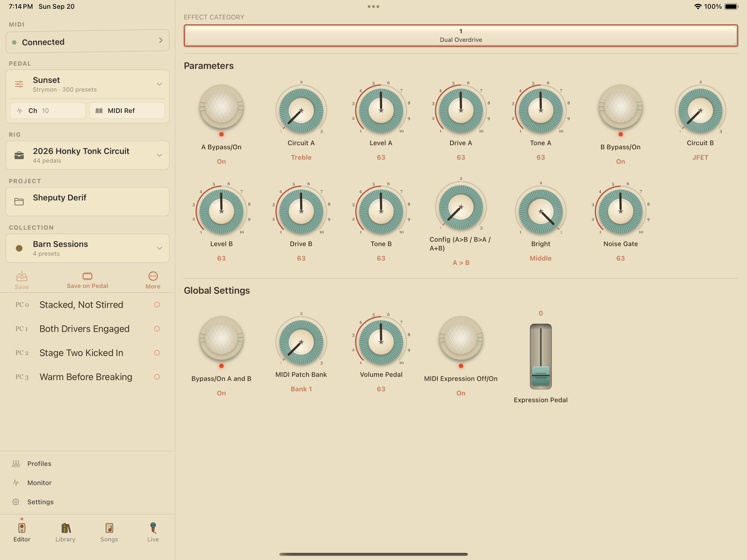Click the Drive A knob
The image size is (747, 560).
(461, 110)
